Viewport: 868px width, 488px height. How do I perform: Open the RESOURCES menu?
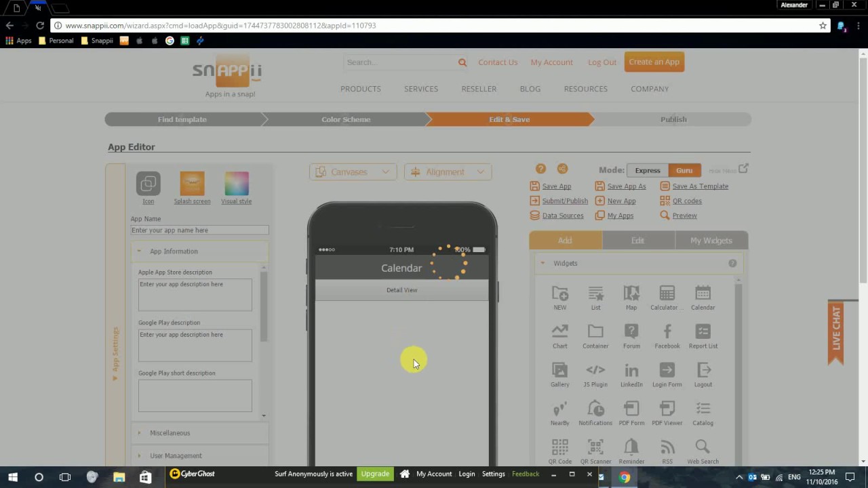click(586, 89)
